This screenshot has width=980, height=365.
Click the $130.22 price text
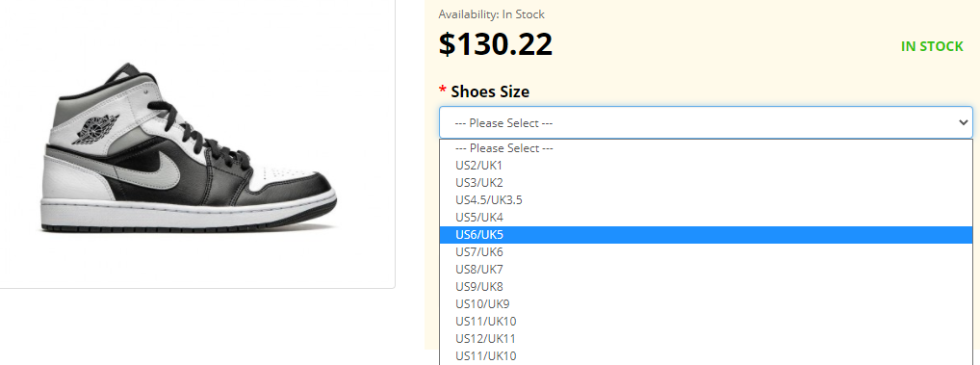(x=496, y=45)
